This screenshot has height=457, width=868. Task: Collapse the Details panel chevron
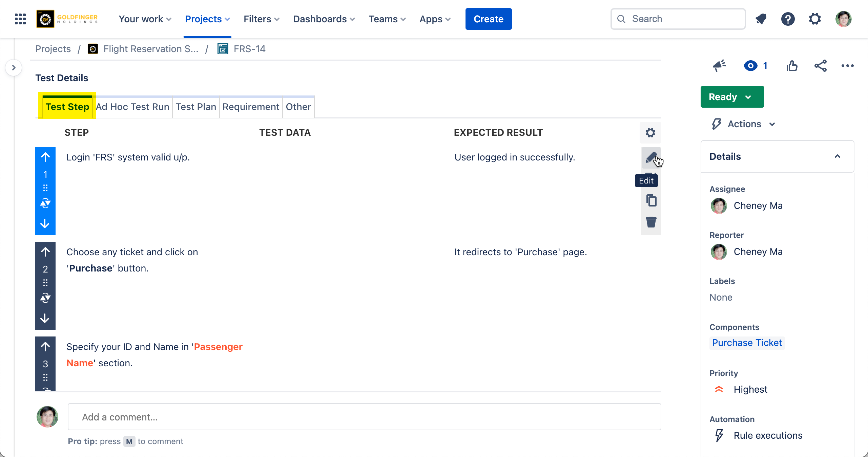pos(837,156)
